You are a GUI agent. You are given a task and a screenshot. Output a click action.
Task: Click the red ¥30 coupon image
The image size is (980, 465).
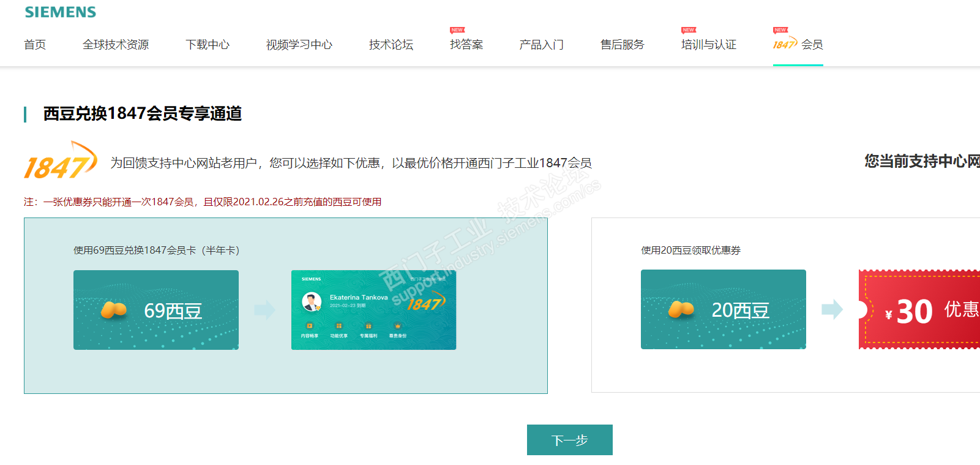coord(919,309)
